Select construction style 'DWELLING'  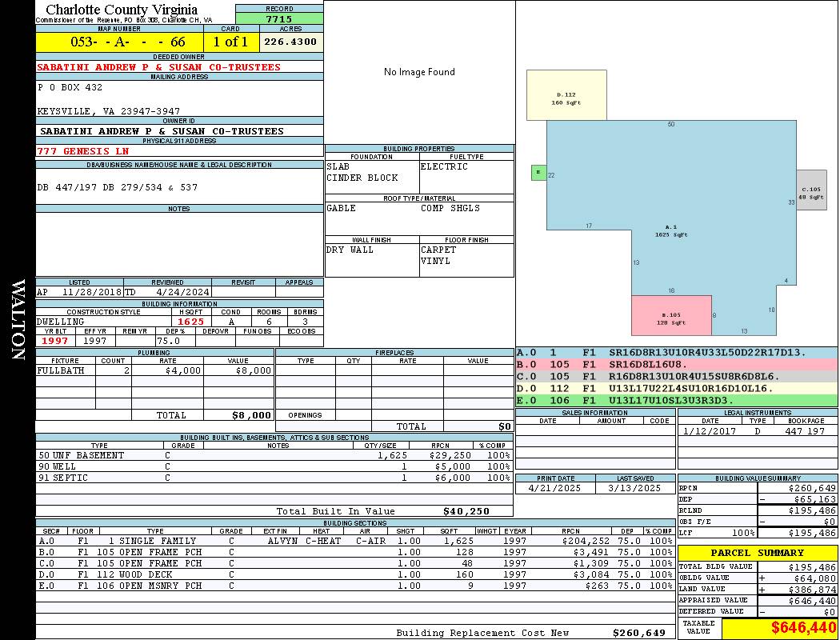pyautogui.click(x=61, y=322)
